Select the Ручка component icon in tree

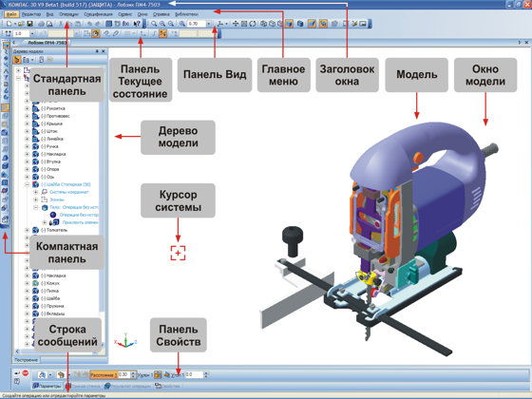[x=36, y=146]
